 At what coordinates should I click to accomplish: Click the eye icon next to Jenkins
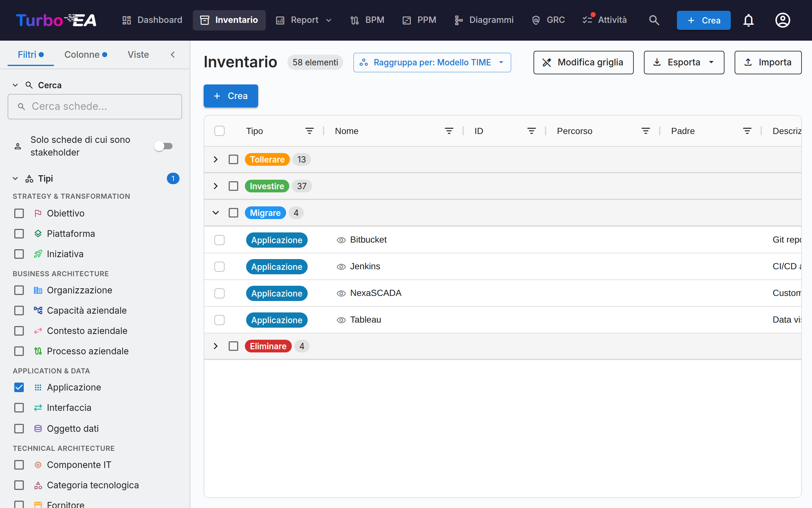pyautogui.click(x=341, y=267)
